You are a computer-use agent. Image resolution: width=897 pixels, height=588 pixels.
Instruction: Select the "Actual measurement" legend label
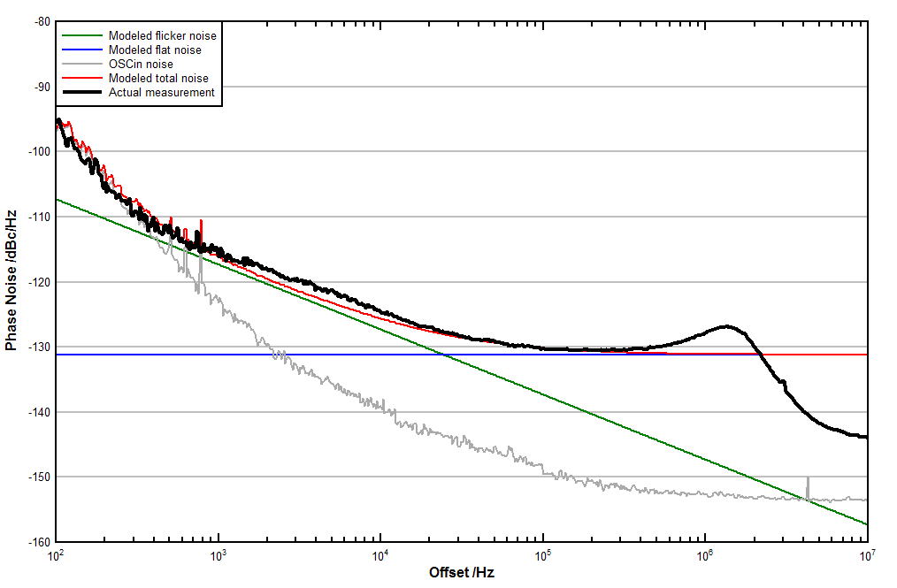click(x=161, y=92)
